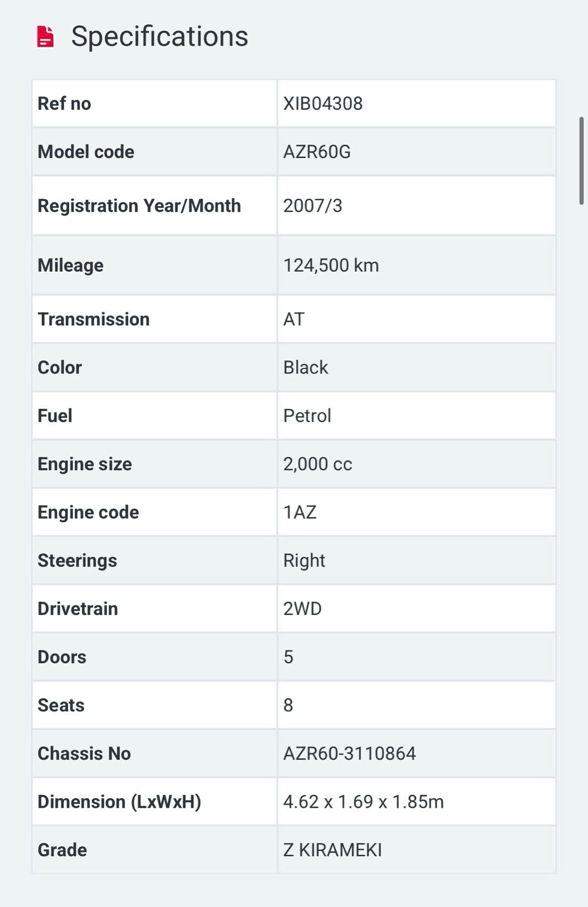The width and height of the screenshot is (588, 907).
Task: Click the Grade value Z KIRAMEKI
Action: [332, 850]
